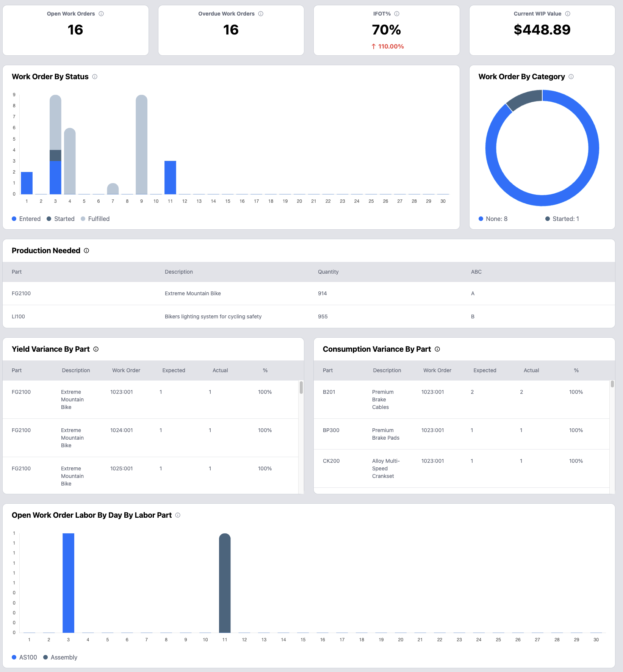
Task: Toggle None: 8 in category donut legend
Action: point(493,219)
